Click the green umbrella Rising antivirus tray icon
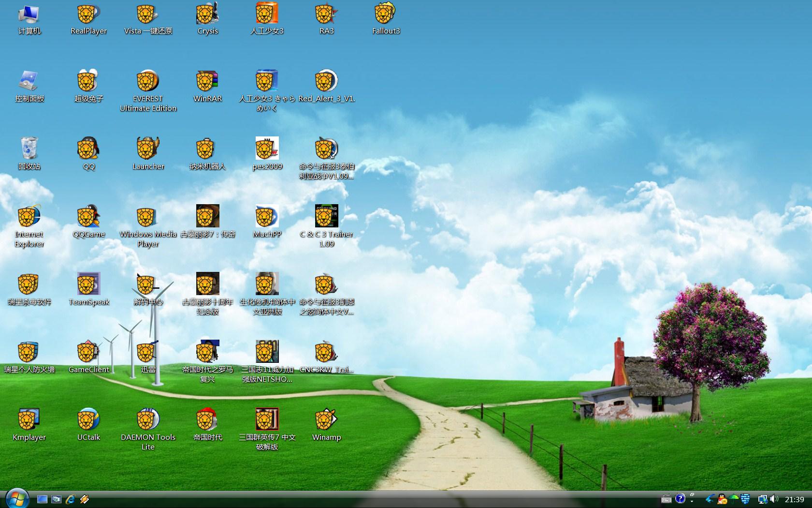Image resolution: width=812 pixels, height=508 pixels. [734, 499]
